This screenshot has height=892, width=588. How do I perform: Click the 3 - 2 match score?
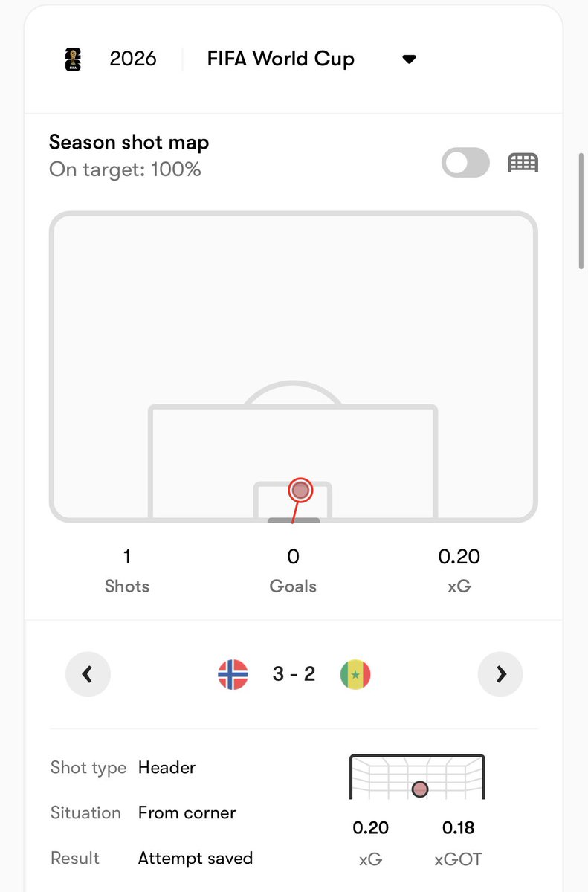click(x=294, y=674)
